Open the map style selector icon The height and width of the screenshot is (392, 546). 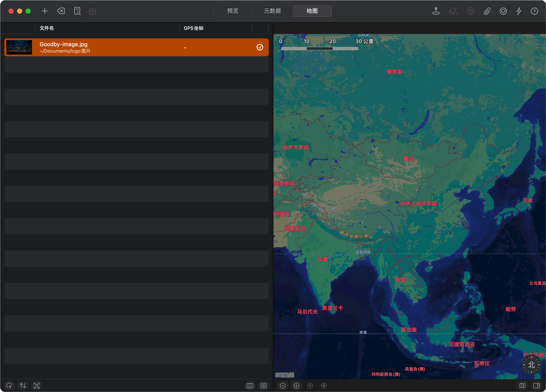click(x=522, y=386)
